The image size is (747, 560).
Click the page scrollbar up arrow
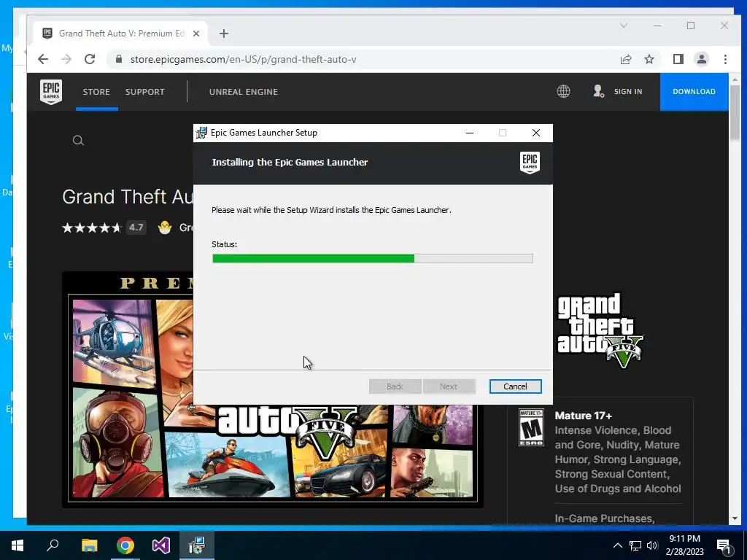735,79
